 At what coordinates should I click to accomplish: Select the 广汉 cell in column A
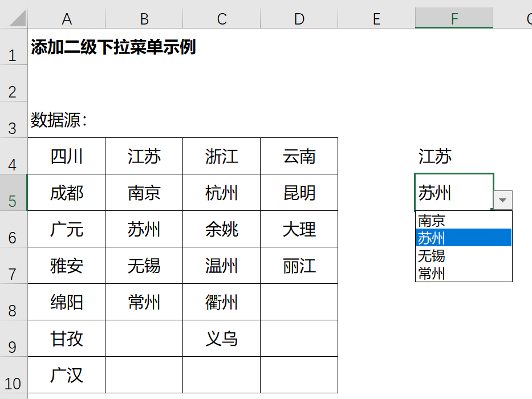[67, 375]
